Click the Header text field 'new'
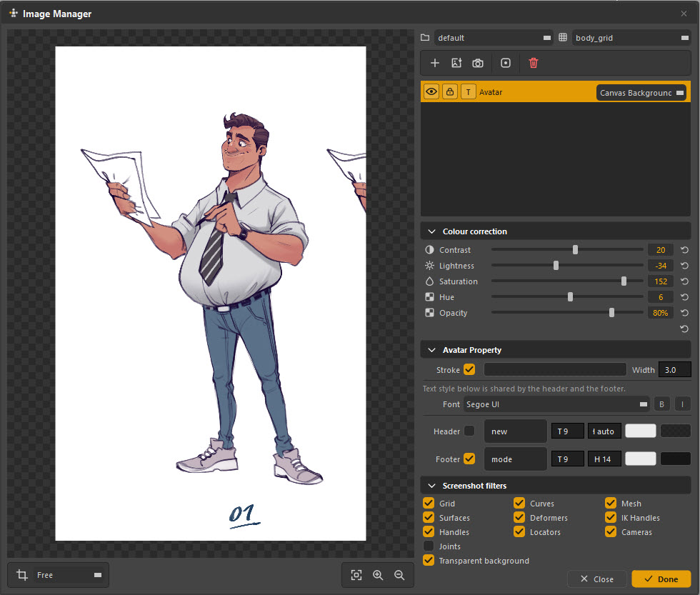 (516, 431)
